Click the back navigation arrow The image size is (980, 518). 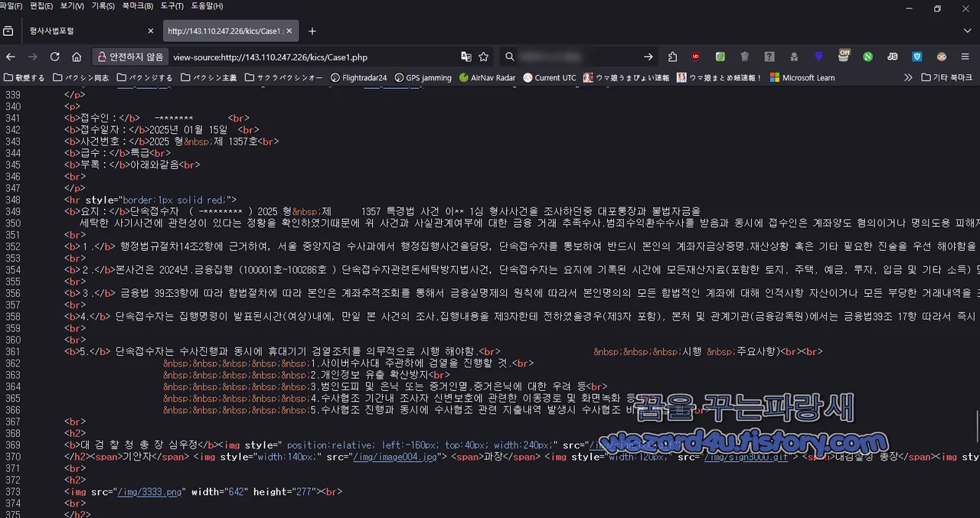pyautogui.click(x=10, y=57)
